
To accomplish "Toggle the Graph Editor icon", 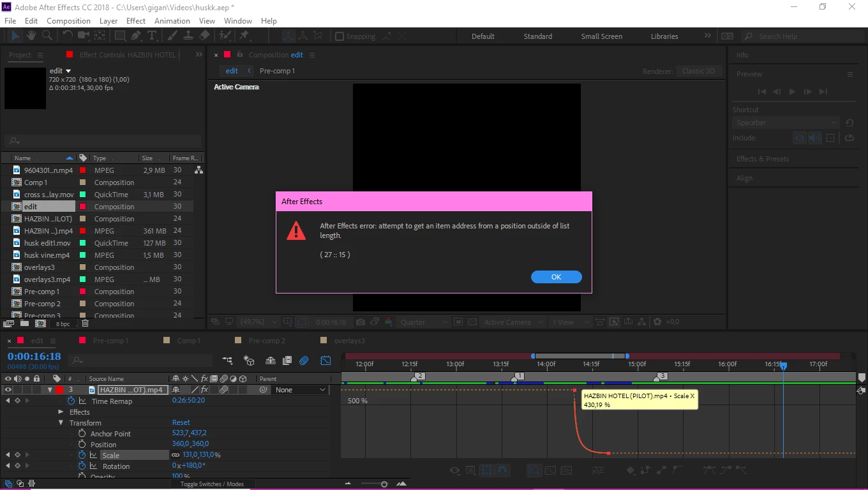I will (325, 360).
